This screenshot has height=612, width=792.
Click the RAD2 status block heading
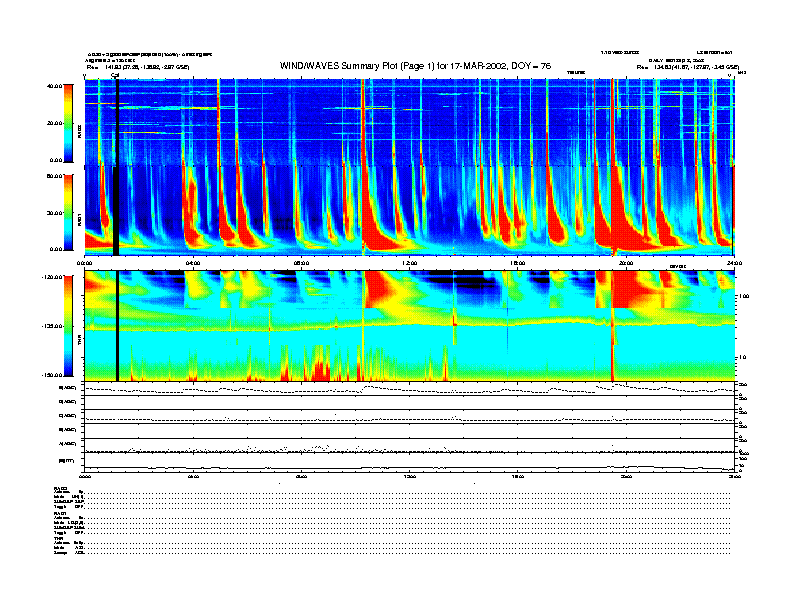click(x=61, y=489)
